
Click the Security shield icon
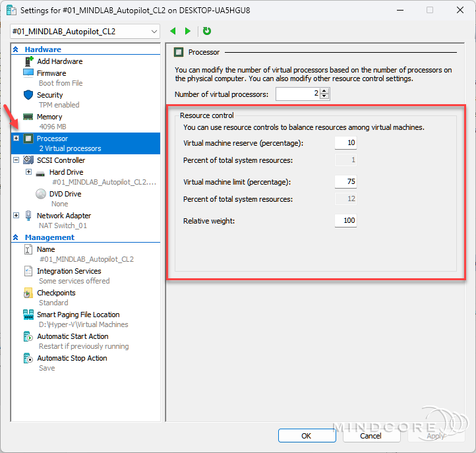click(28, 95)
